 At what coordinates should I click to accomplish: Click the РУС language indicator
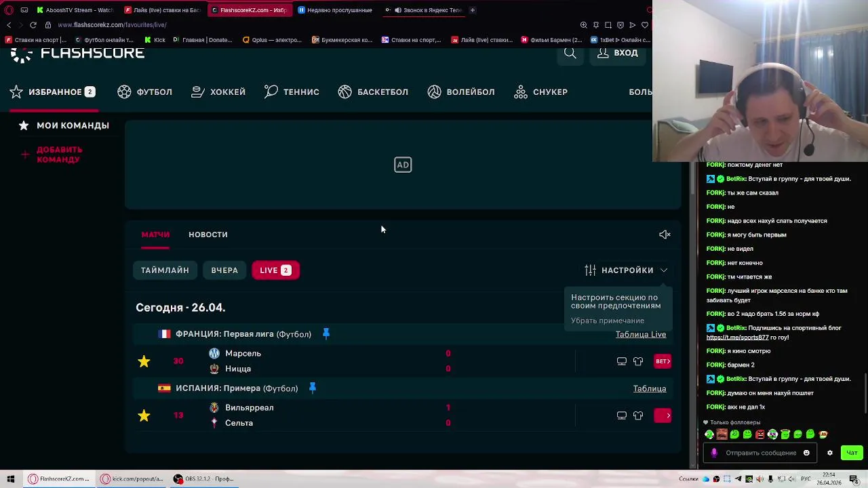[x=806, y=479]
